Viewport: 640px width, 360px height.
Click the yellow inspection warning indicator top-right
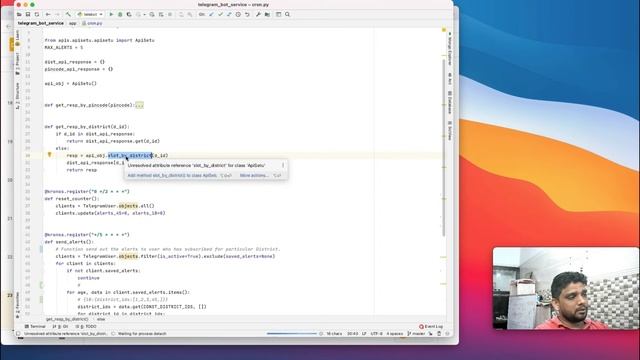point(444,30)
